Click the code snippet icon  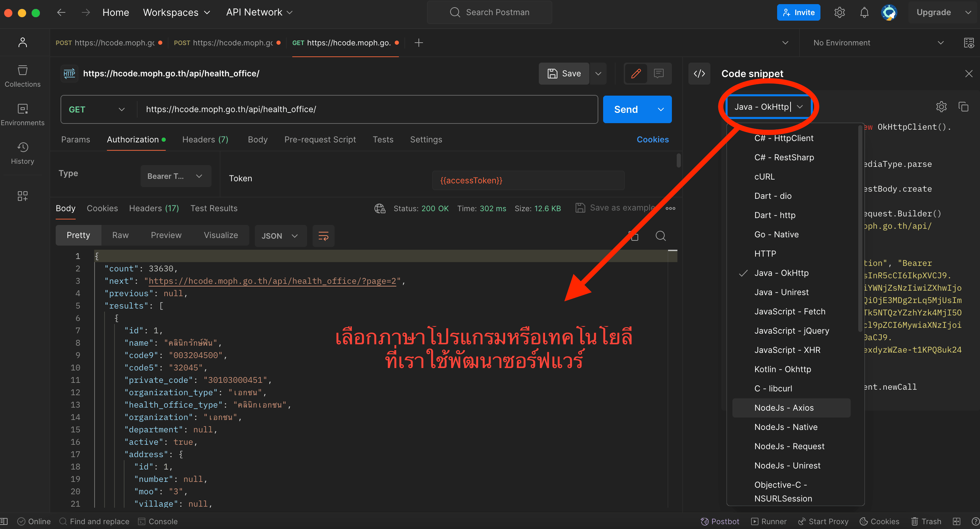(699, 74)
